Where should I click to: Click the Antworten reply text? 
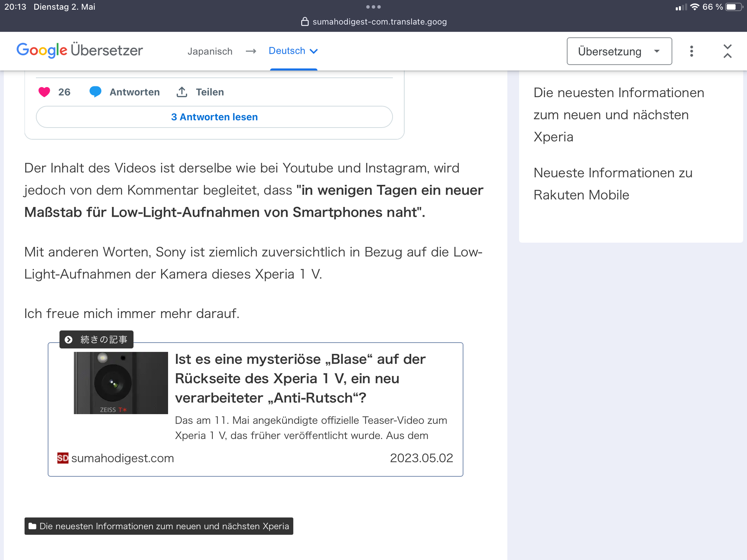click(135, 92)
